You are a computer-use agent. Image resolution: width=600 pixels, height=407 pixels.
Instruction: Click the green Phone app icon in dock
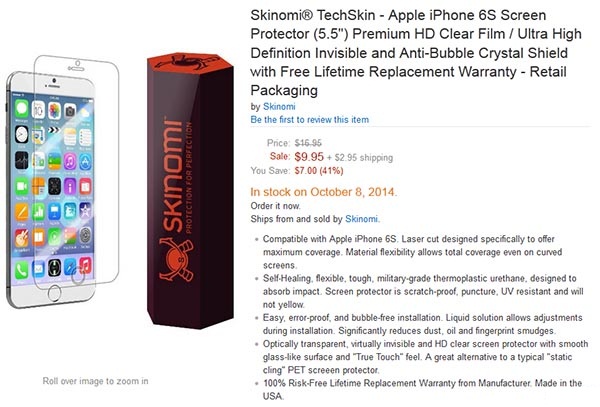click(x=21, y=270)
